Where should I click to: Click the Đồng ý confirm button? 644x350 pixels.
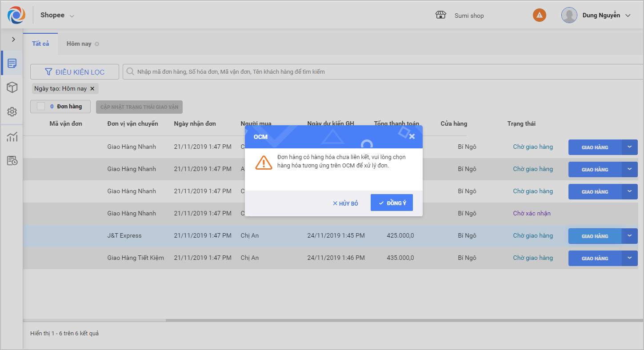point(392,203)
